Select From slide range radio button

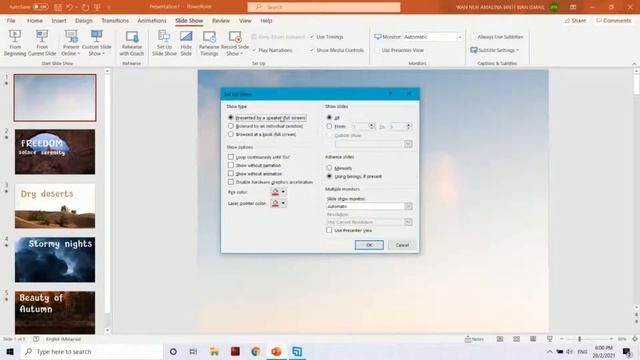(329, 126)
